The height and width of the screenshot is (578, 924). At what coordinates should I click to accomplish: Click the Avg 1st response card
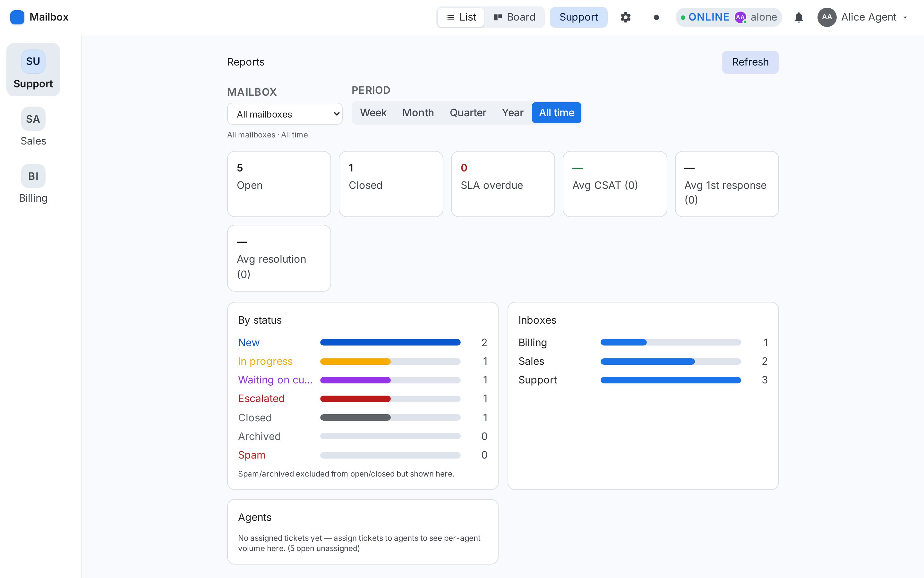coord(727,184)
